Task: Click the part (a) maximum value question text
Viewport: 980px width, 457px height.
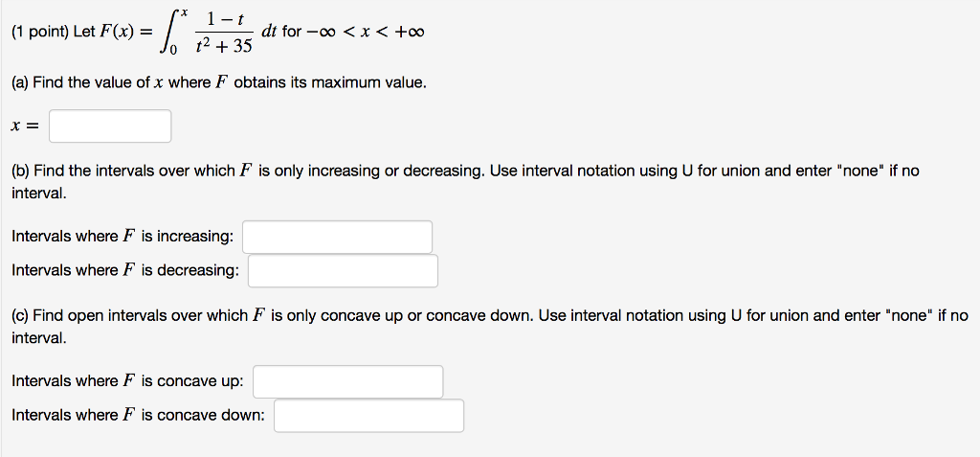Action: pos(219,83)
